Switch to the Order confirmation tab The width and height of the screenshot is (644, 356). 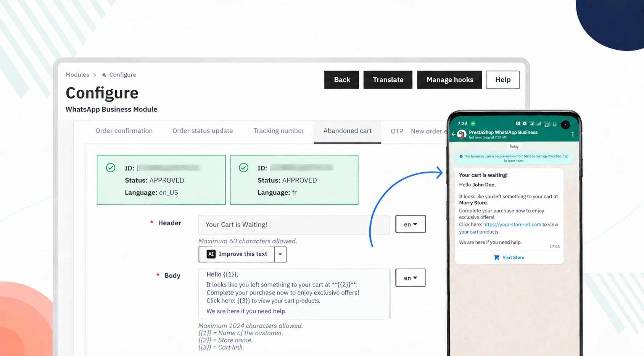point(124,131)
